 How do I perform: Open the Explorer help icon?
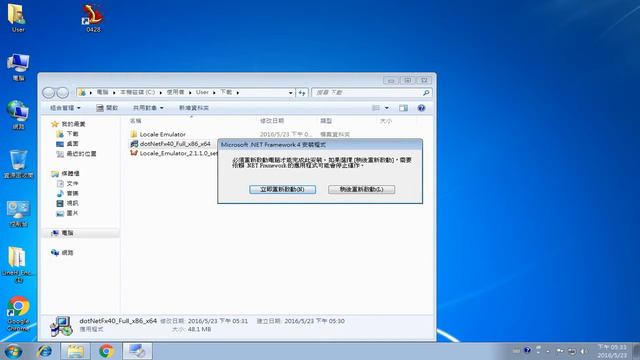pyautogui.click(x=421, y=108)
